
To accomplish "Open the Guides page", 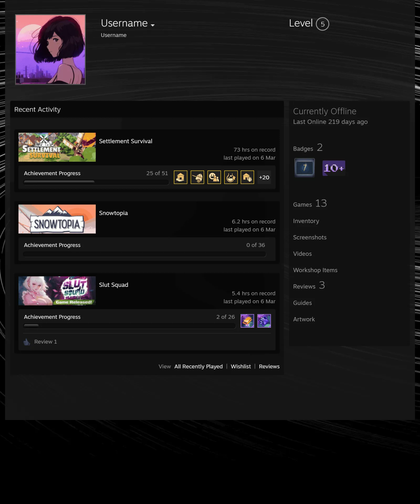I will 302,303.
